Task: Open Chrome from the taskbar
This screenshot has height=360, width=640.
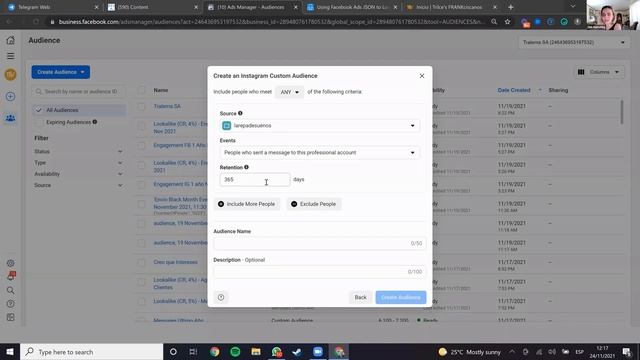Action: click(x=215, y=351)
